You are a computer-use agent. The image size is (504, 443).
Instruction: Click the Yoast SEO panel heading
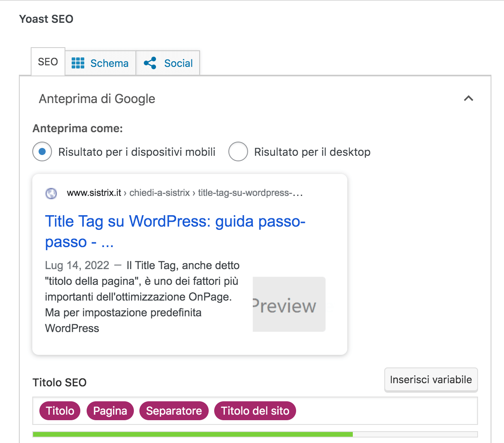point(46,19)
